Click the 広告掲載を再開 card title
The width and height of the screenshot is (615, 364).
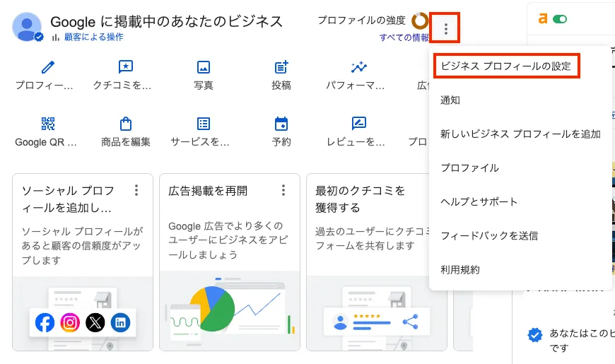click(208, 191)
